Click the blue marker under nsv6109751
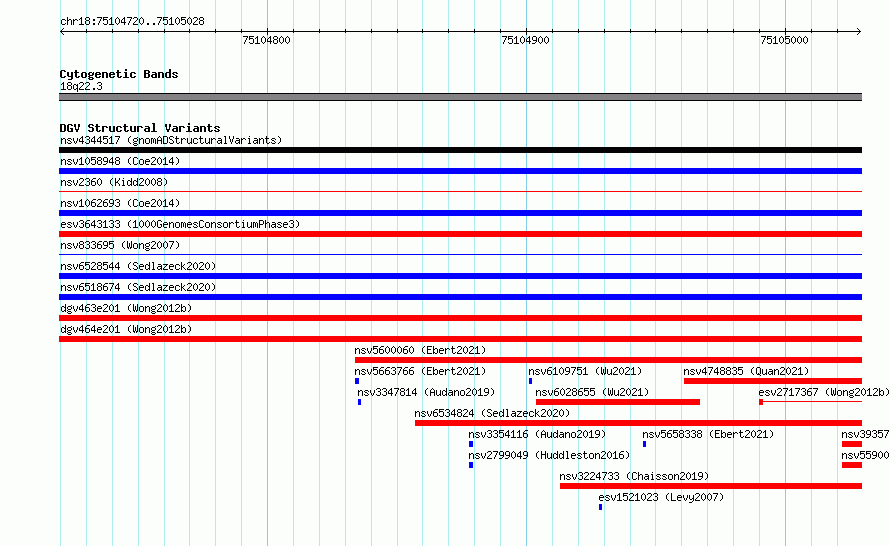Viewport: 890px width, 546px height. point(531,381)
